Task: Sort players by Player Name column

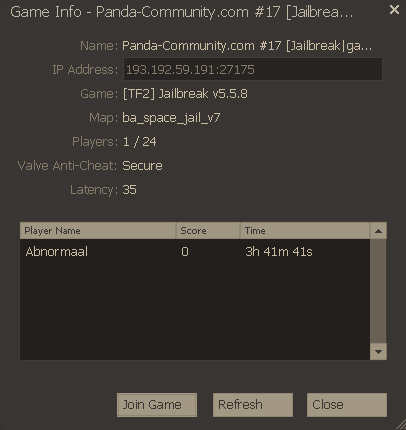Action: coord(98,231)
